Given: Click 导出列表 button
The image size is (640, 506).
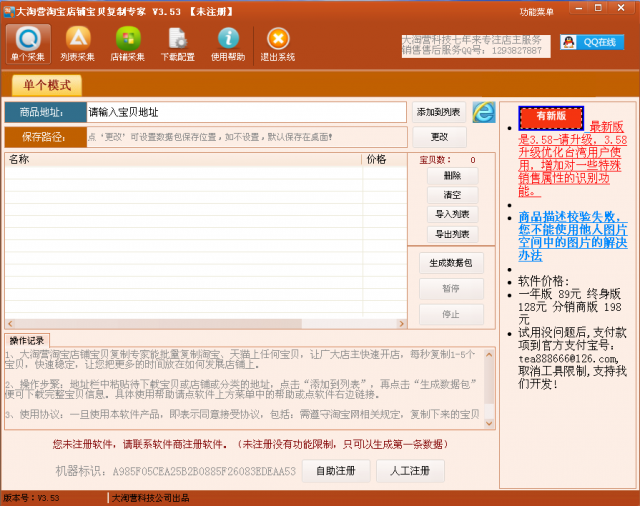Looking at the screenshot, I should (452, 234).
